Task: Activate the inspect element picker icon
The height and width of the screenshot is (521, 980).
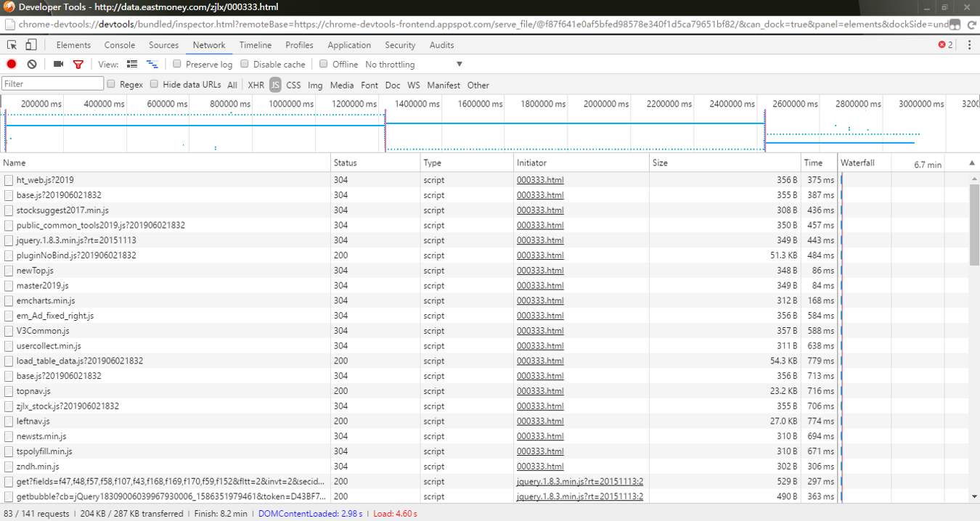Action: tap(12, 45)
